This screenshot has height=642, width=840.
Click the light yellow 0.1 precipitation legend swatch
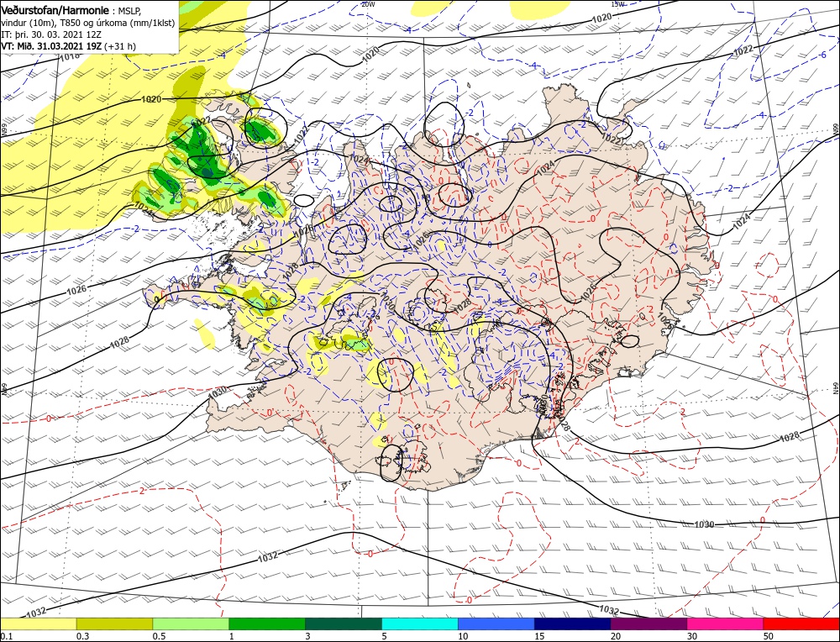coord(38,624)
